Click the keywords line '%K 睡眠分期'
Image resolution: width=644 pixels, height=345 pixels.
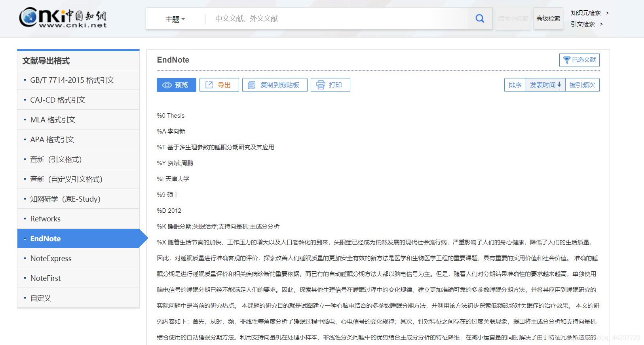[218, 227]
